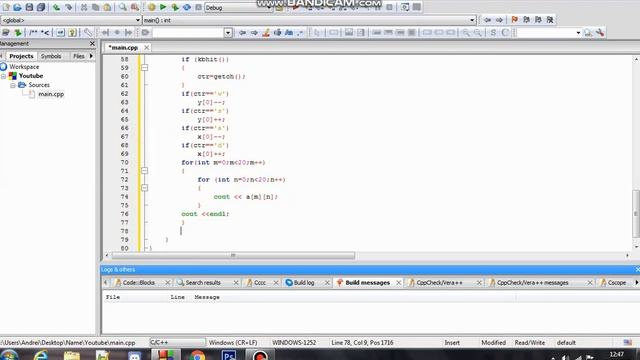Click the Windows Start button
This screenshot has width=640, height=360.
tap(9, 356)
